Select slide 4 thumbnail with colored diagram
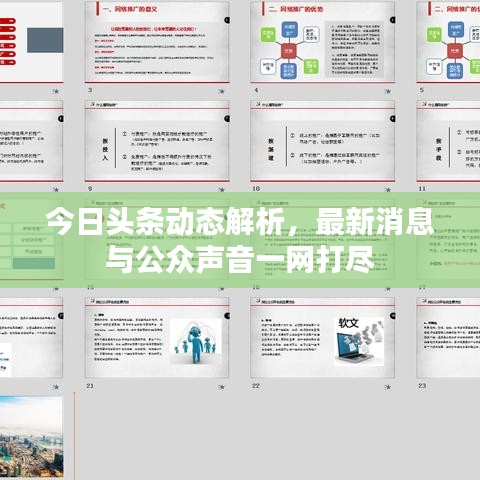Viewport: 480px width, 480px height. [x=323, y=42]
